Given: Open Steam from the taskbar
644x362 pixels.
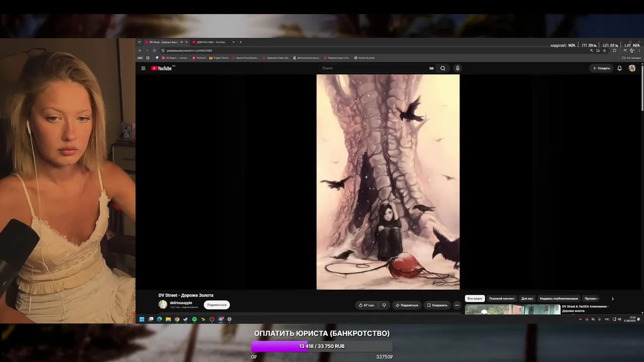Looking at the screenshot, I should pyautogui.click(x=186, y=319).
